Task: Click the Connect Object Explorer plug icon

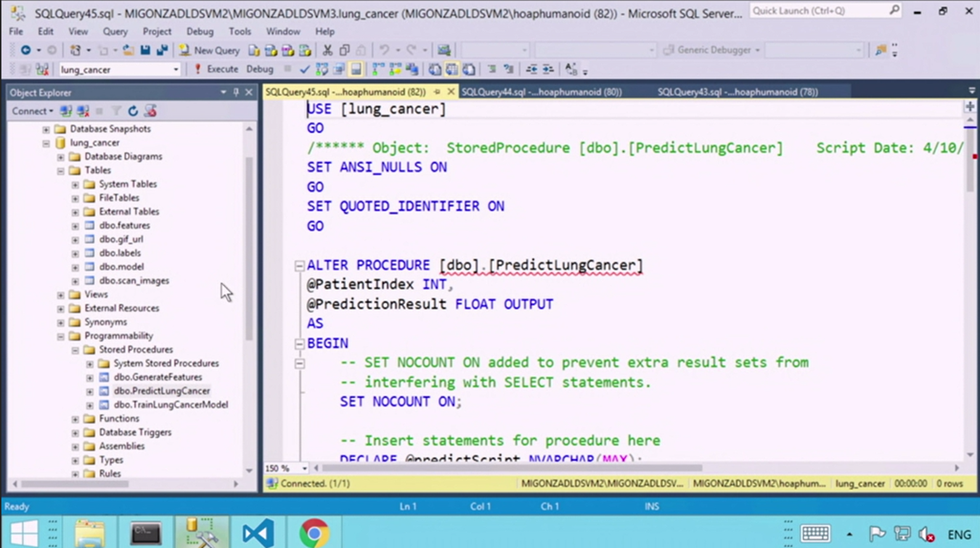Action: click(66, 111)
